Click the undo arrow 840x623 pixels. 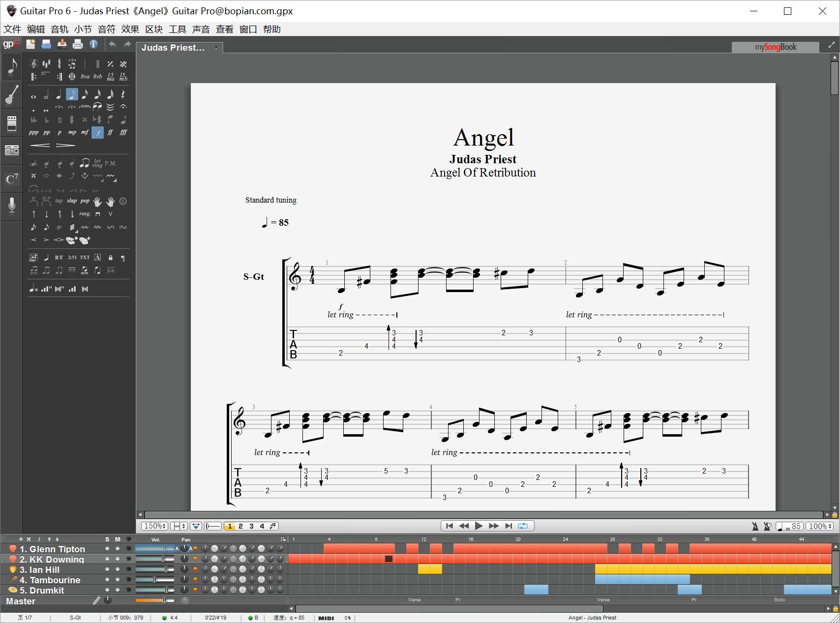click(113, 44)
